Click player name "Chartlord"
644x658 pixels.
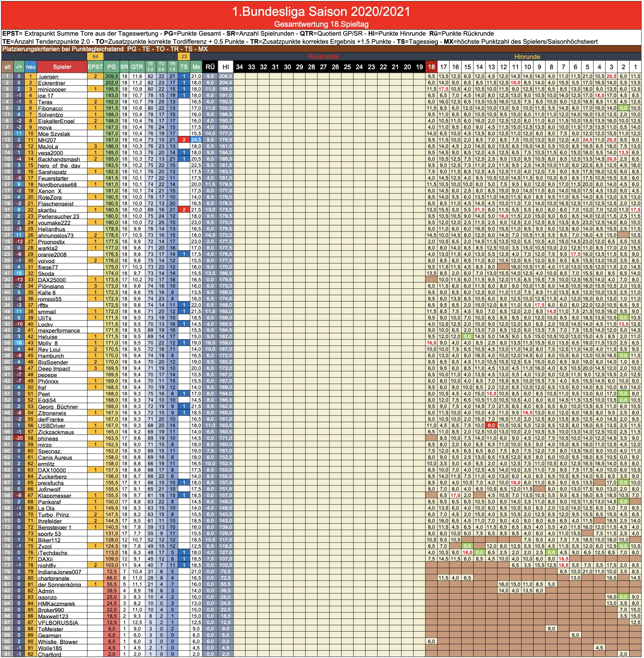(49, 654)
